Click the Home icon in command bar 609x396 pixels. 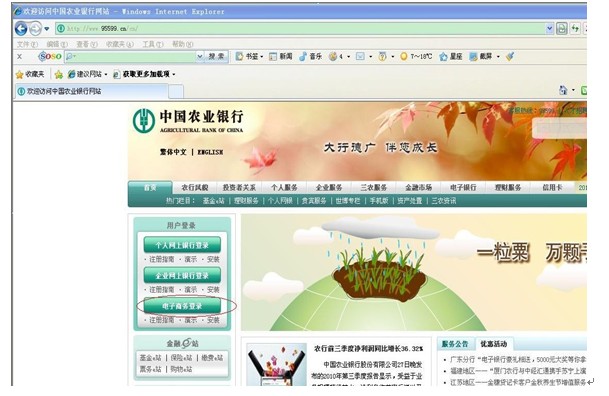563,90
